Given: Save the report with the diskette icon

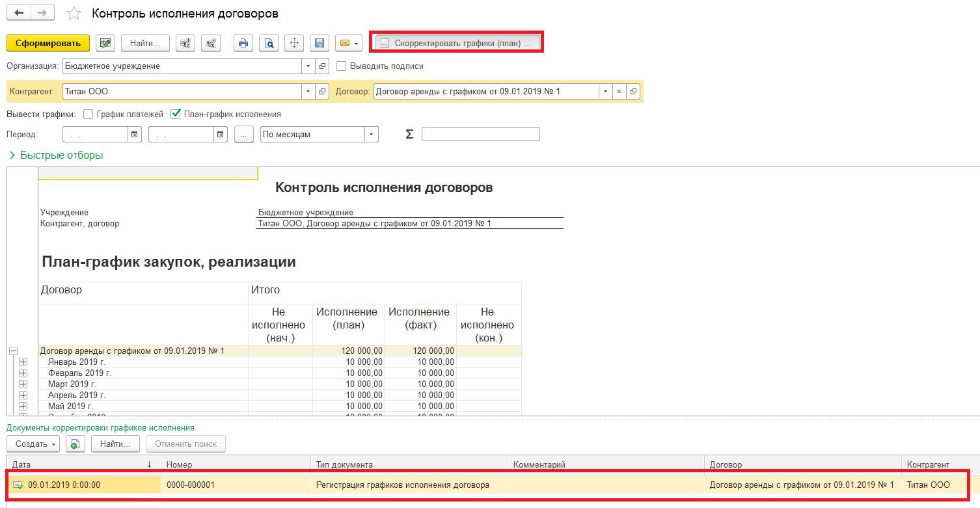Looking at the screenshot, I should click(320, 43).
